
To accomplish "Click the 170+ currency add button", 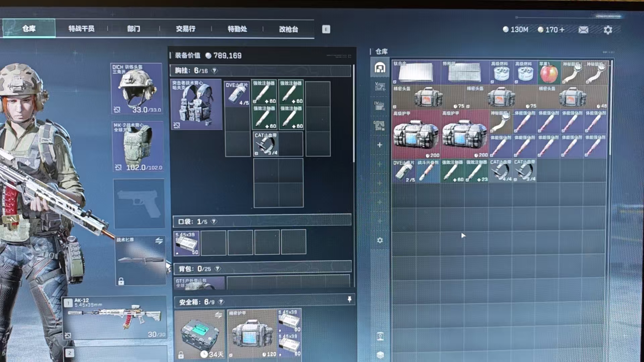I will 562,30.
